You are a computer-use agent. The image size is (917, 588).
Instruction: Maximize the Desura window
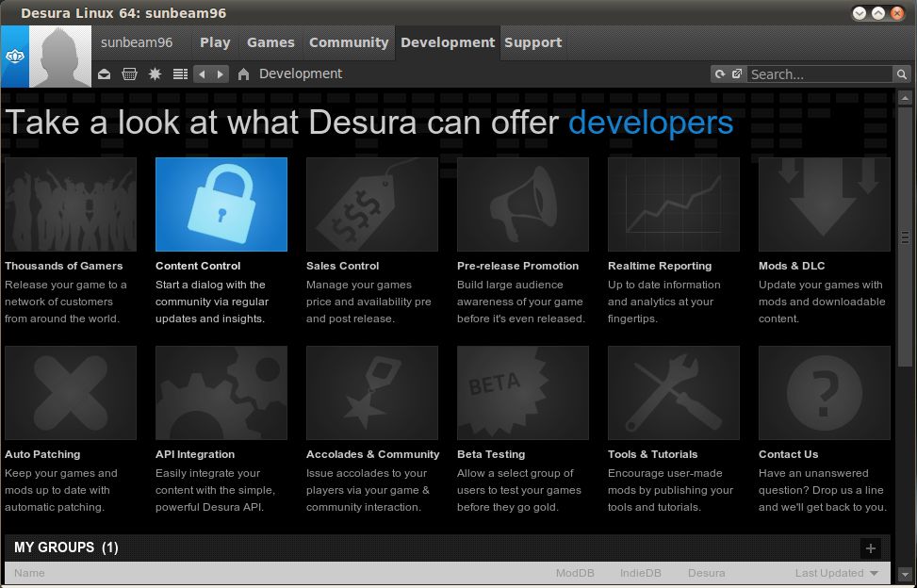[877, 13]
